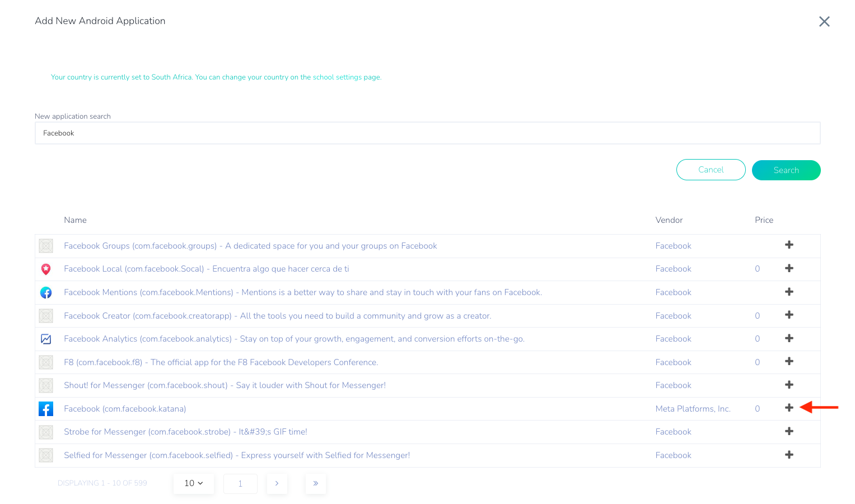Click the page number input box
Screen dimensions: 855x504
[240, 483]
